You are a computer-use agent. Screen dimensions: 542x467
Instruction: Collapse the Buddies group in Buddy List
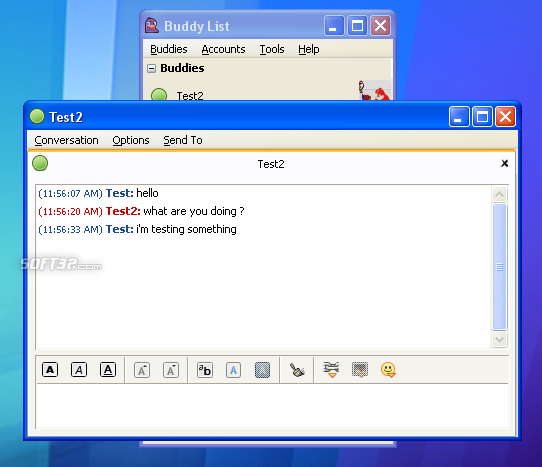[x=151, y=68]
